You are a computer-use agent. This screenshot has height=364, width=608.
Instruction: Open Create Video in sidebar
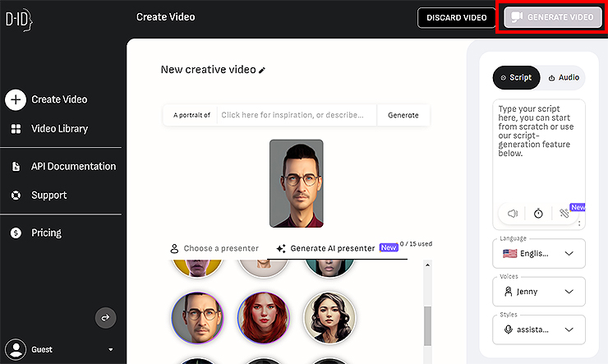[x=59, y=99]
